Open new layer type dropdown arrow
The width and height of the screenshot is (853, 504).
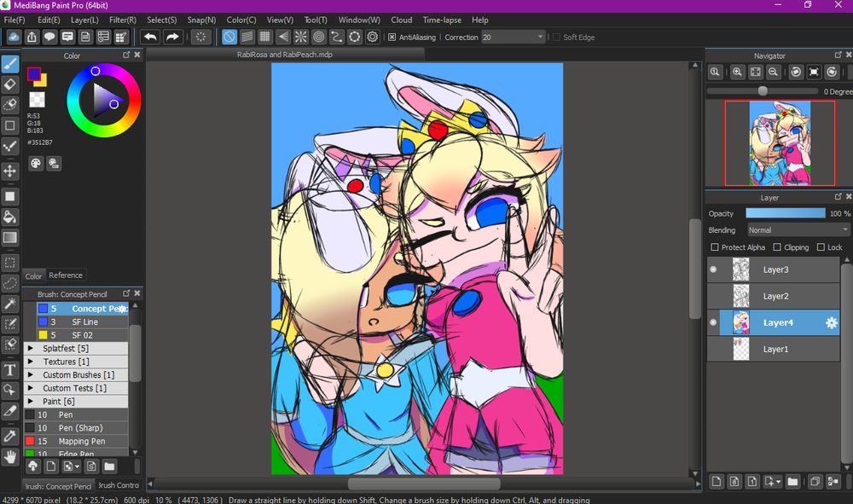778,482
